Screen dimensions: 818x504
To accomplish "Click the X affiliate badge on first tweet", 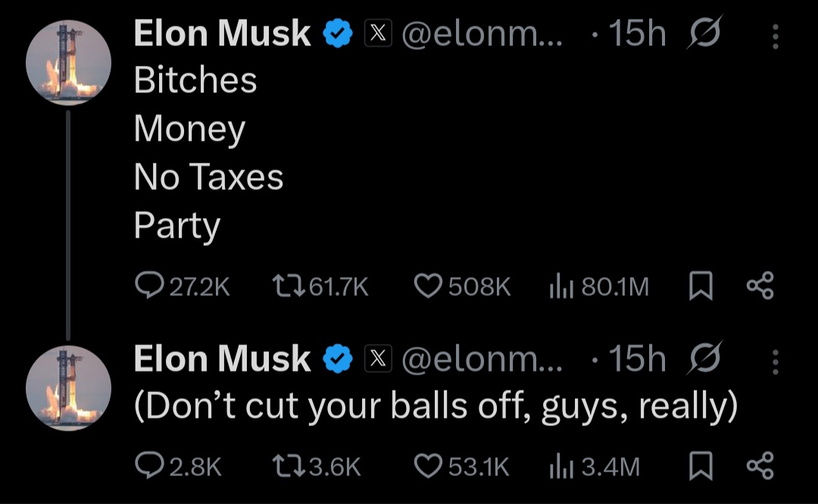I will tap(378, 33).
